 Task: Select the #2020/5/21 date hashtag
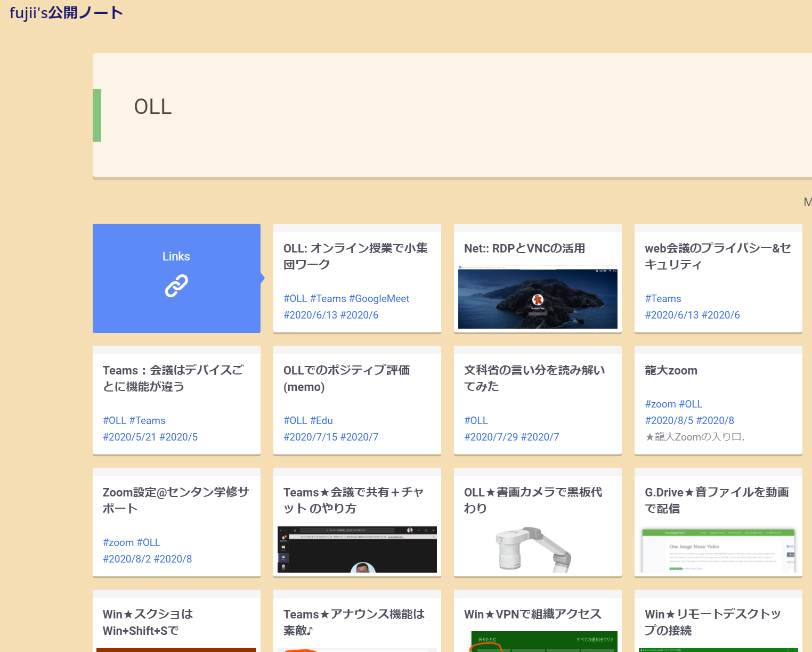pyautogui.click(x=129, y=437)
